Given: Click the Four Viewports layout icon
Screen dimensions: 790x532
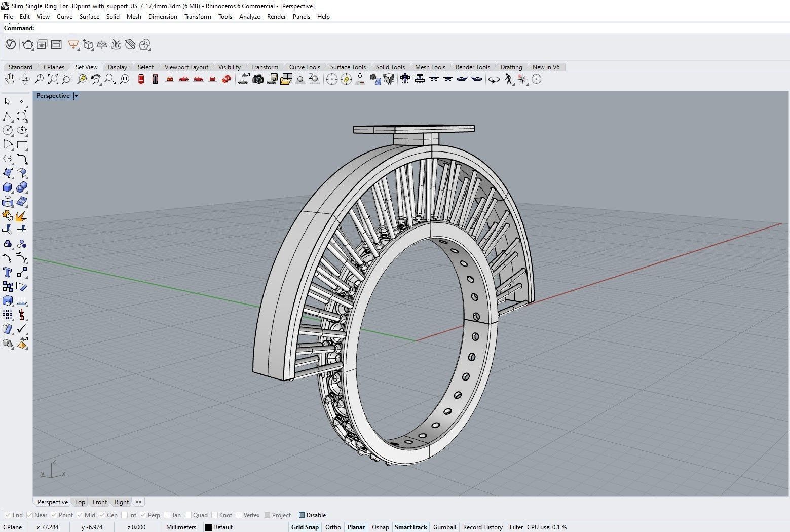Looking at the screenshot, I should (x=286, y=79).
